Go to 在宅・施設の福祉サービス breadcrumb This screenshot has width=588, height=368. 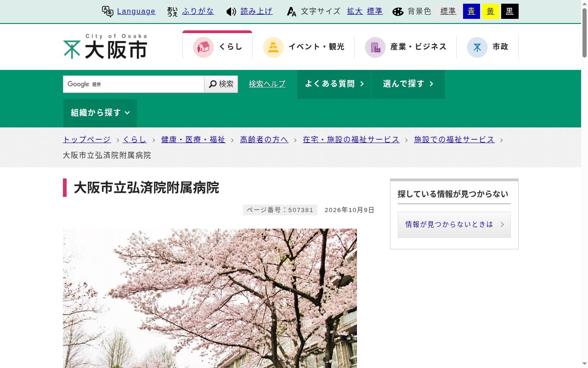pos(351,140)
